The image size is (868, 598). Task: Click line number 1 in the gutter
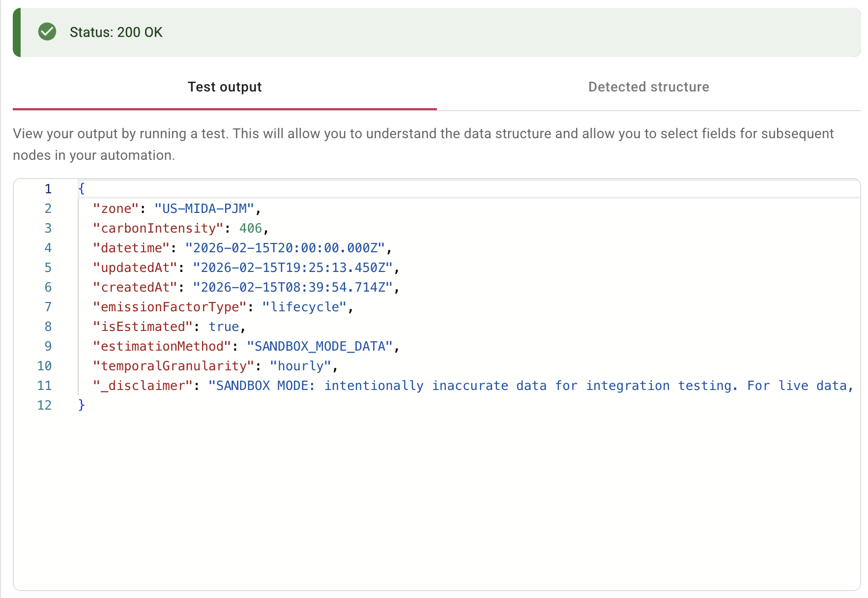(48, 188)
